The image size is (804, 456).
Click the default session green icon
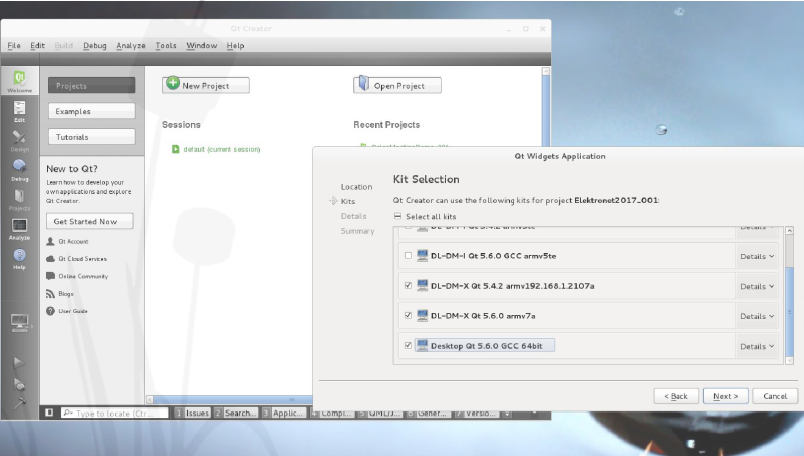coord(175,149)
